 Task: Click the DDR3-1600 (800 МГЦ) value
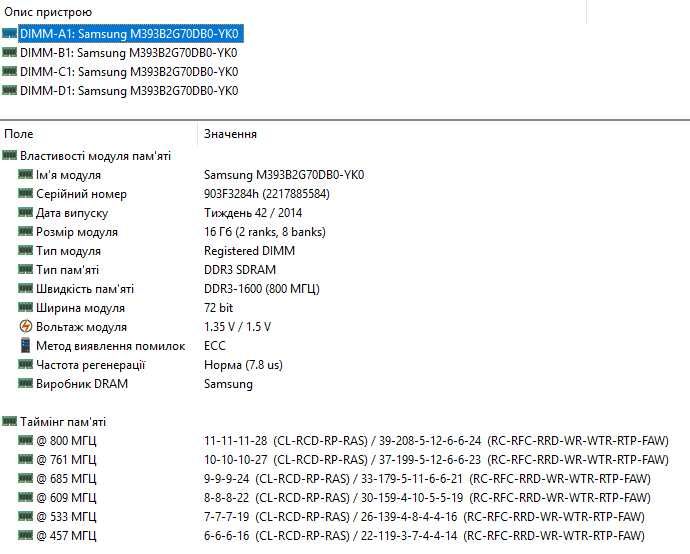(262, 289)
